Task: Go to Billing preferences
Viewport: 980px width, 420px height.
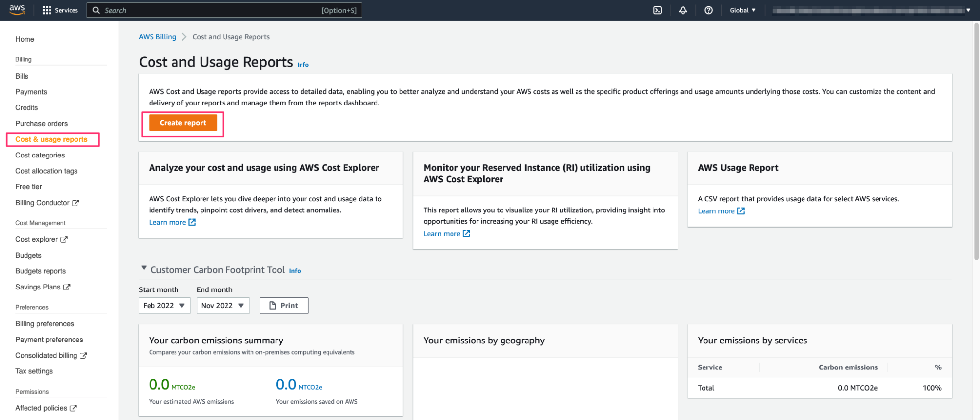Action: coord(45,324)
